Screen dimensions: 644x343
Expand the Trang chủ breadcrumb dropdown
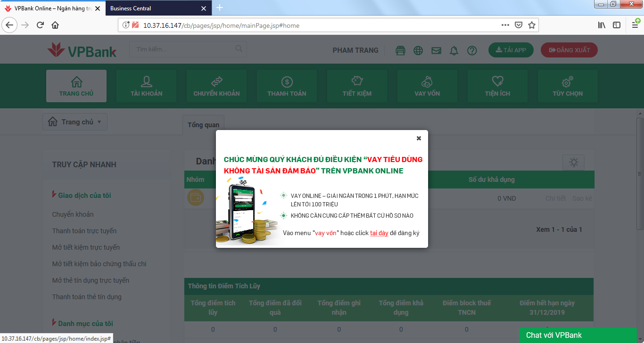(75, 122)
